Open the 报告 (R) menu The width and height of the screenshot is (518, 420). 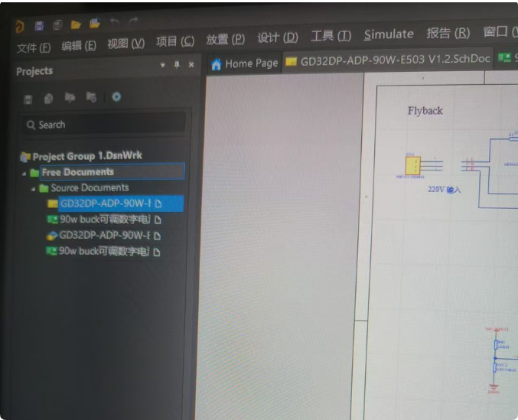(x=448, y=33)
